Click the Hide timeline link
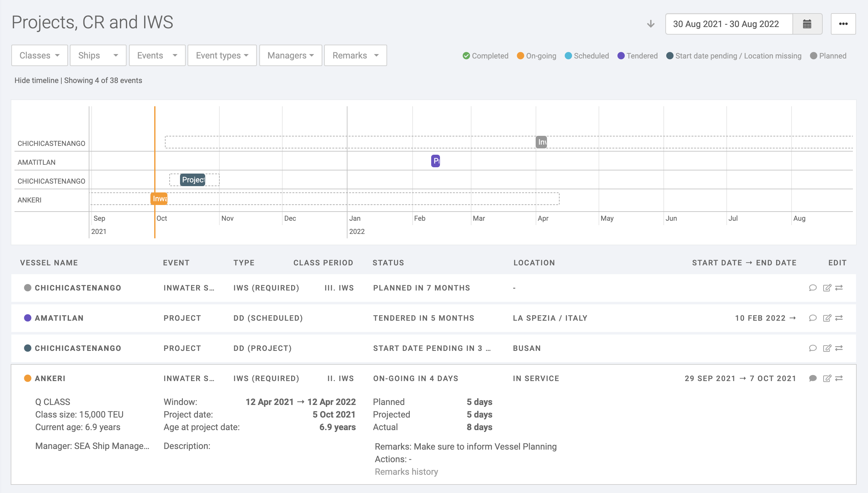 point(36,80)
